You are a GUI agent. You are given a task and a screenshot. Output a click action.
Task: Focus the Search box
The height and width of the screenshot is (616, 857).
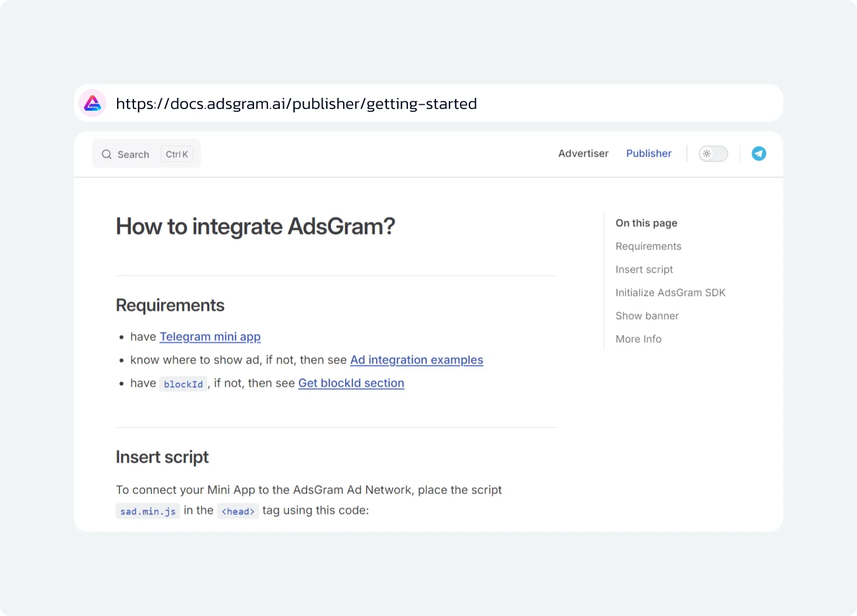click(x=146, y=154)
